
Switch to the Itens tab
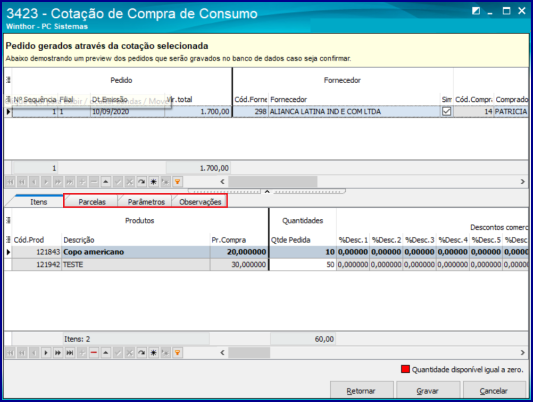coord(38,202)
